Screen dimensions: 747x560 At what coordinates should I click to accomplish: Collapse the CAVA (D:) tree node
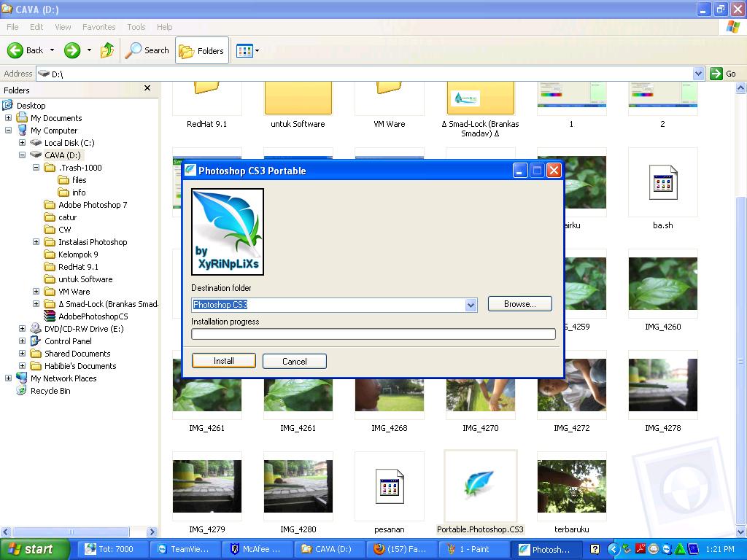[x=22, y=155]
